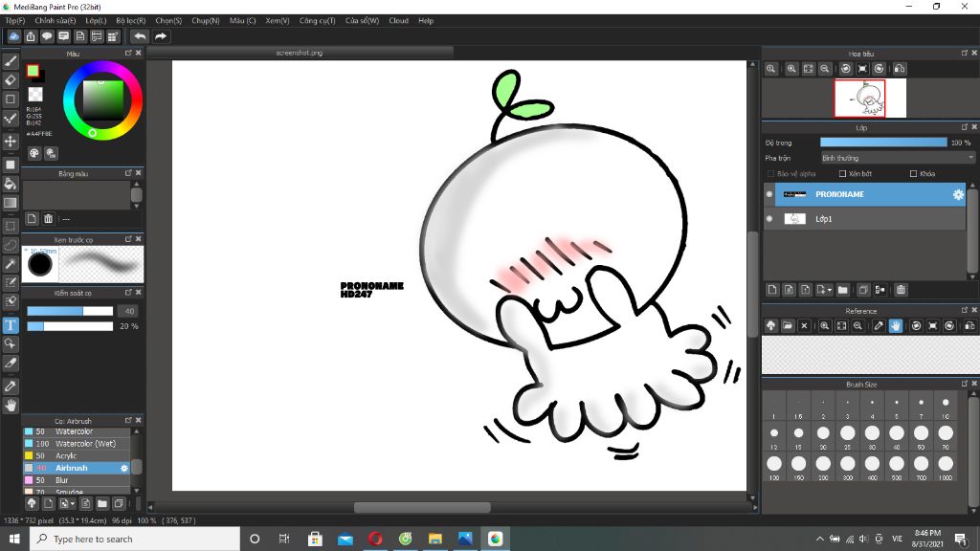Add a new folder in Layer panel
This screenshot has width=980, height=551.
842,290
